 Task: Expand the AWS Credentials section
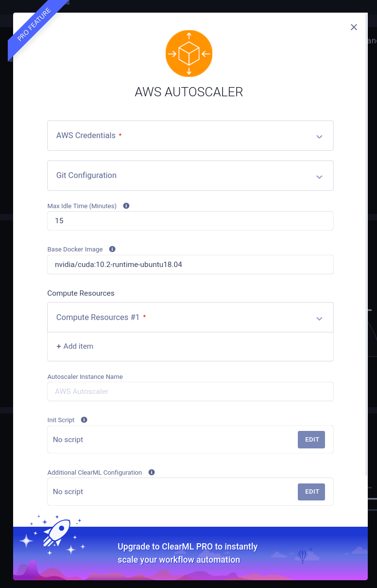coord(190,136)
